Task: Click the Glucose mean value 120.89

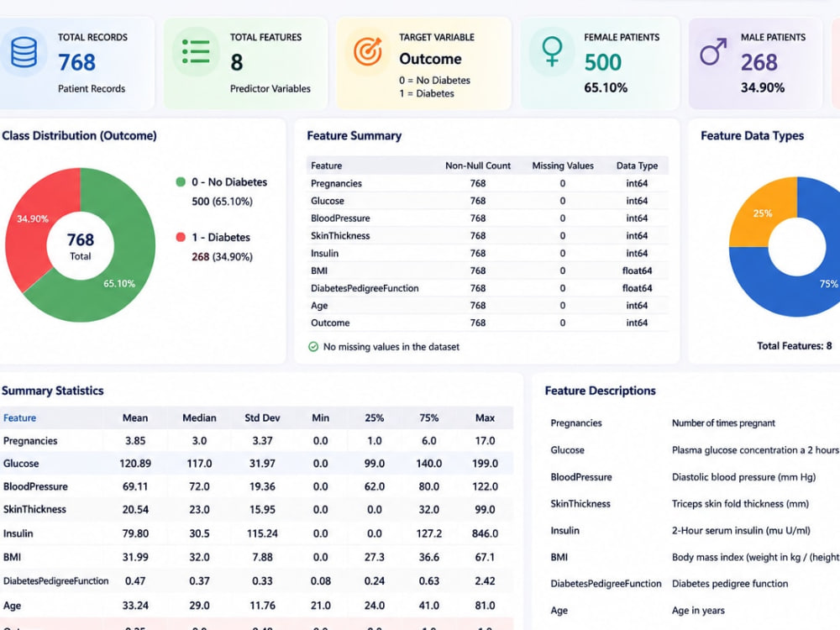Action: coord(135,464)
